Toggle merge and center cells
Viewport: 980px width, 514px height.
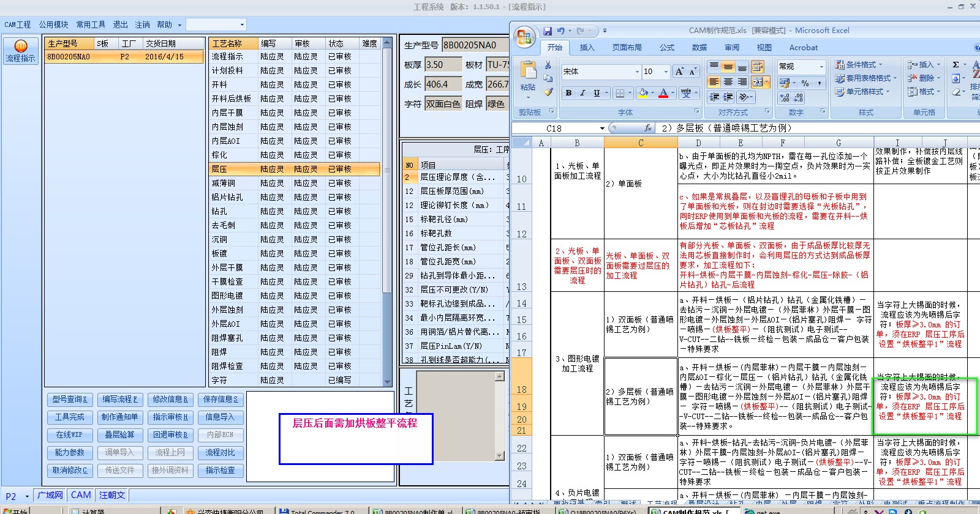758,81
